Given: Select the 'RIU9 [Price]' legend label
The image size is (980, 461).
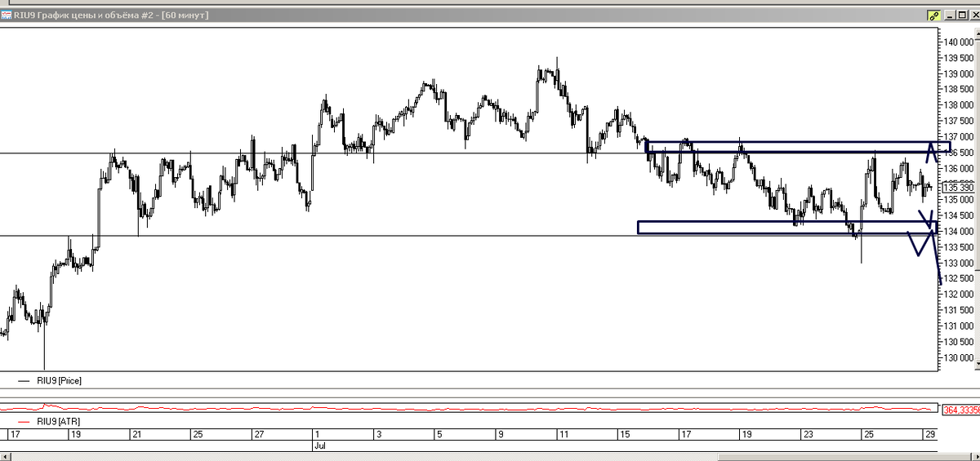Looking at the screenshot, I should click(60, 381).
